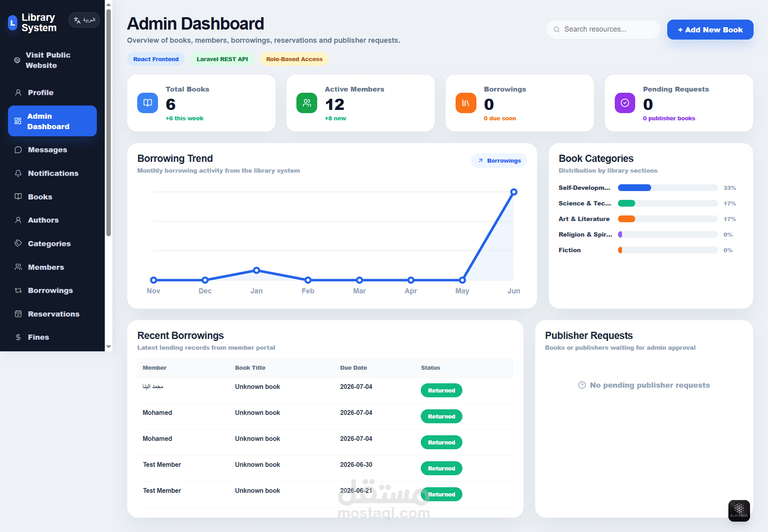The image size is (768, 532).
Task: Focus the Search resources field
Action: 603,30
